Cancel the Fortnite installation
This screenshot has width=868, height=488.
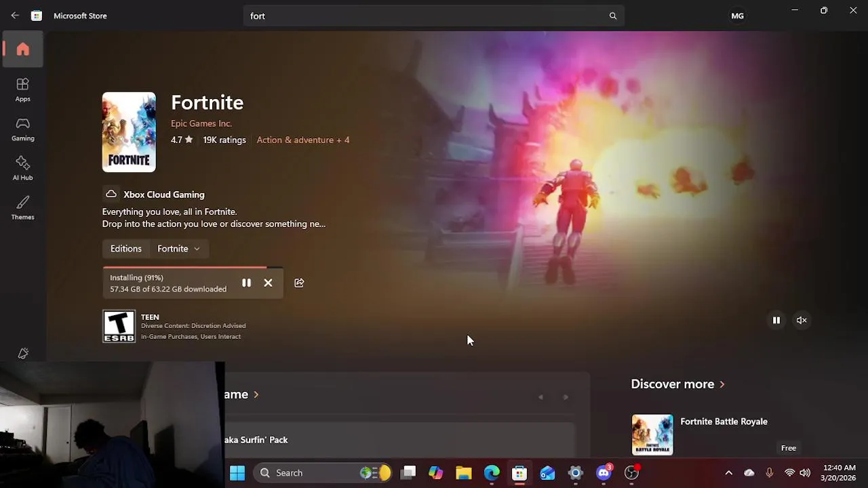tap(268, 283)
